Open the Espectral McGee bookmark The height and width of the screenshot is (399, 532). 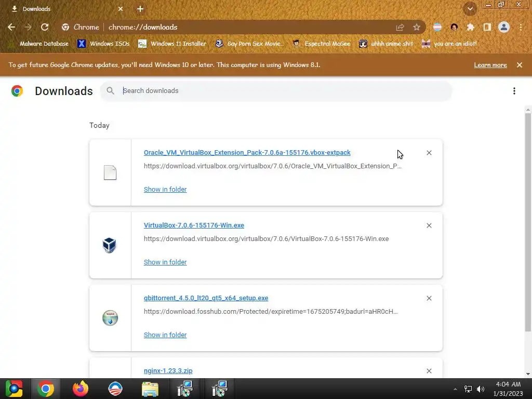321,44
